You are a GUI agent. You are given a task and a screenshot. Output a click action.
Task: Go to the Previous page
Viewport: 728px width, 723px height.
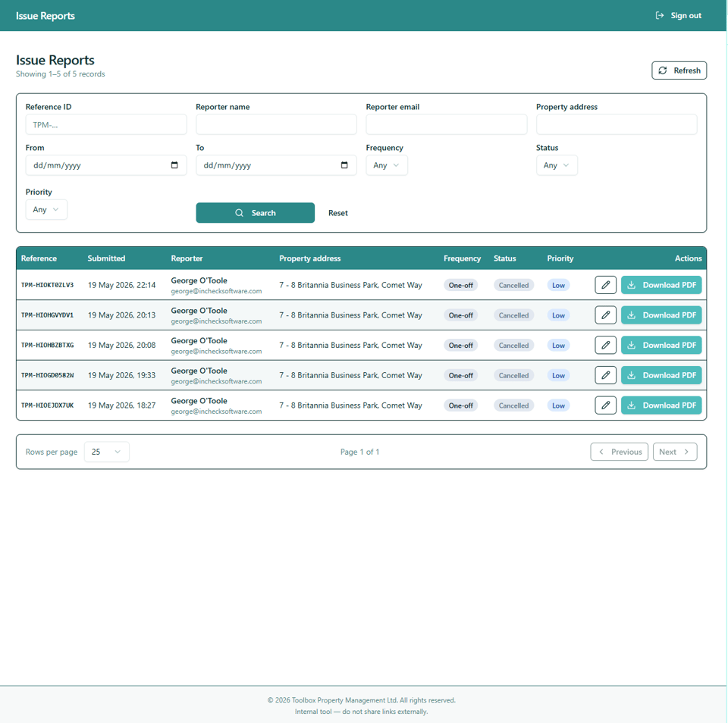[620, 452]
